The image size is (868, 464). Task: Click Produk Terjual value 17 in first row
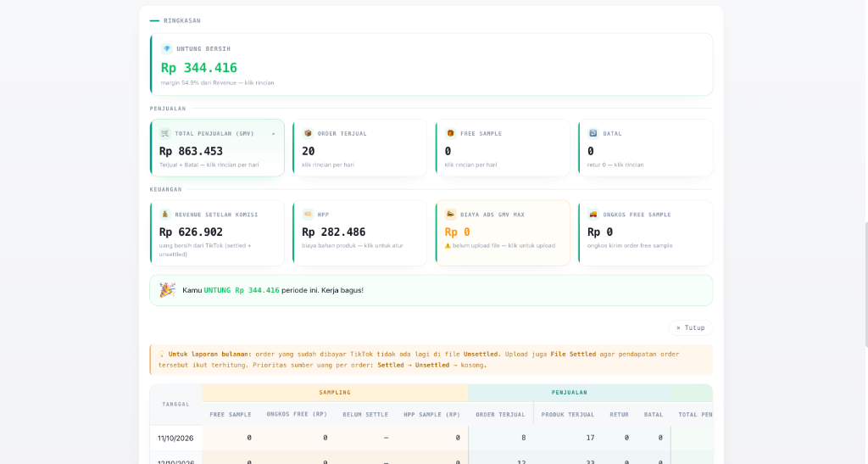pyautogui.click(x=590, y=438)
